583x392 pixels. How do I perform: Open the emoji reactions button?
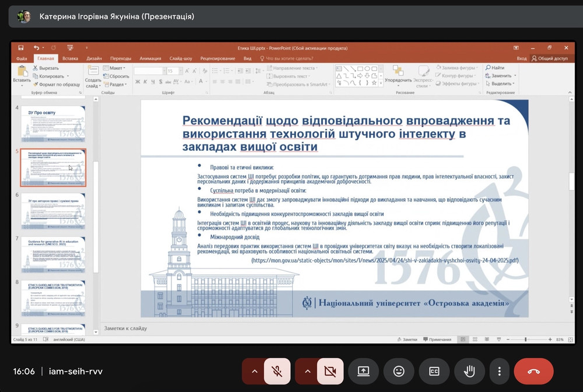click(x=399, y=371)
